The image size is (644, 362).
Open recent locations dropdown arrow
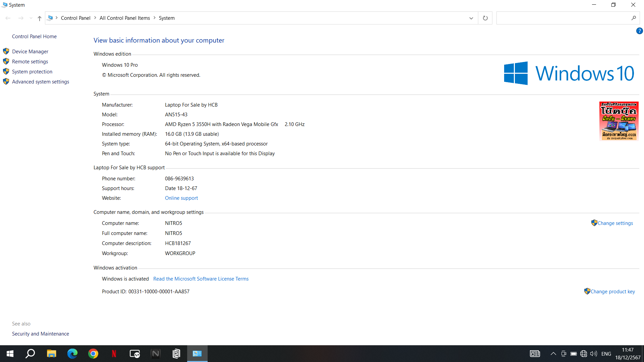pos(31,18)
